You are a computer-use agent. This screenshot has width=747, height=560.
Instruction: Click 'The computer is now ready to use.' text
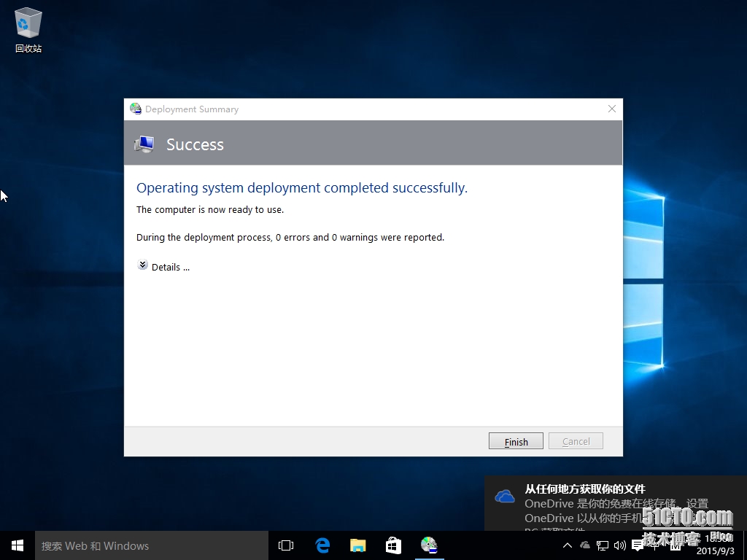click(210, 210)
